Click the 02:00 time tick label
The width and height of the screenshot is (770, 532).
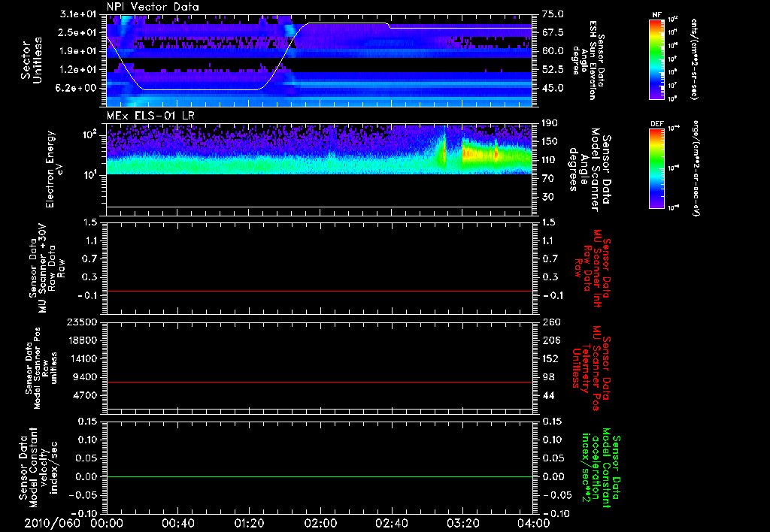click(x=320, y=523)
